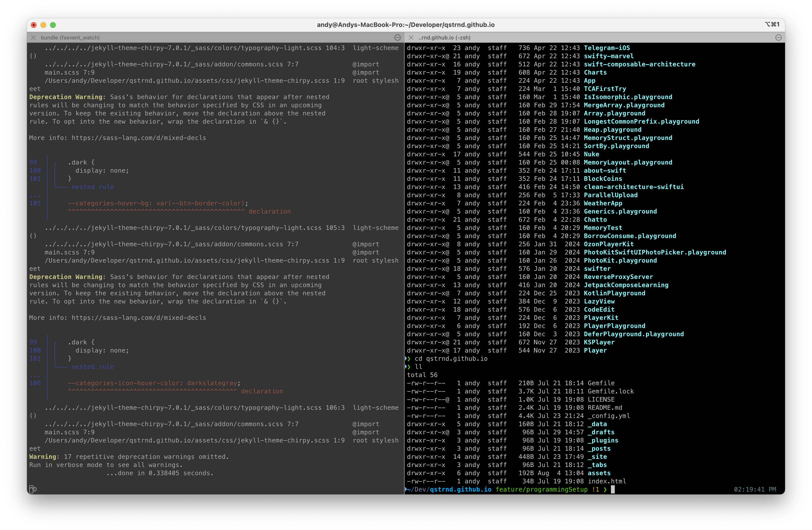This screenshot has width=812, height=530.
Task: Click the feature/programmingSetup branch in prompt
Action: coord(541,489)
